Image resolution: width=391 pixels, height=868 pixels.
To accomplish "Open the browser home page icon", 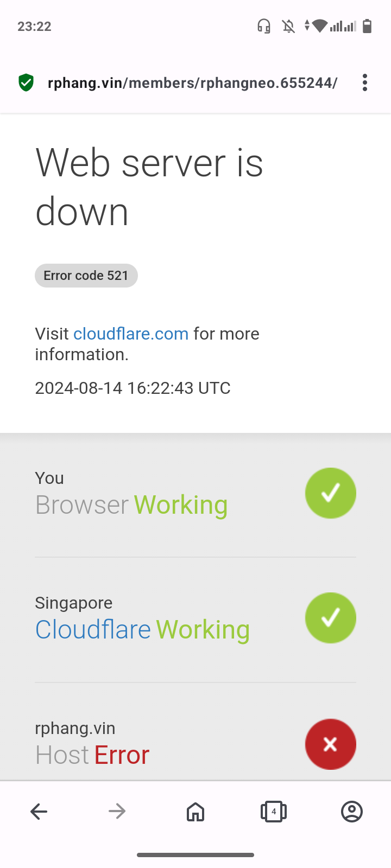I will click(195, 812).
